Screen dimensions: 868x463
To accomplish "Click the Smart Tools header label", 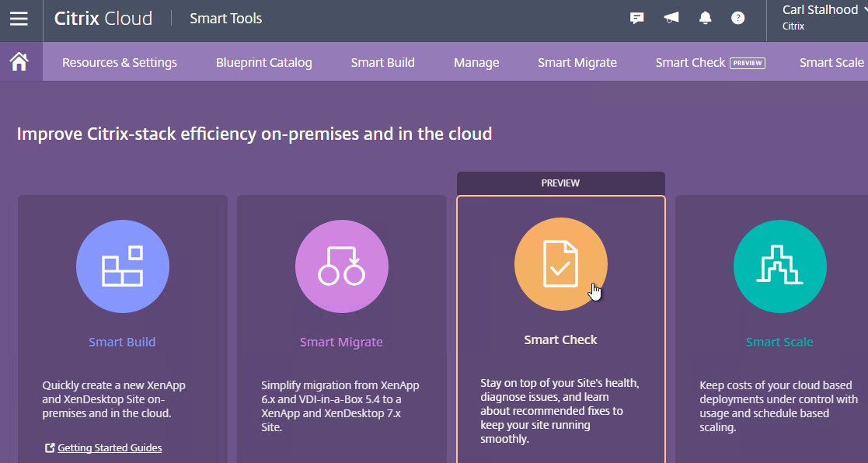I will pos(226,18).
